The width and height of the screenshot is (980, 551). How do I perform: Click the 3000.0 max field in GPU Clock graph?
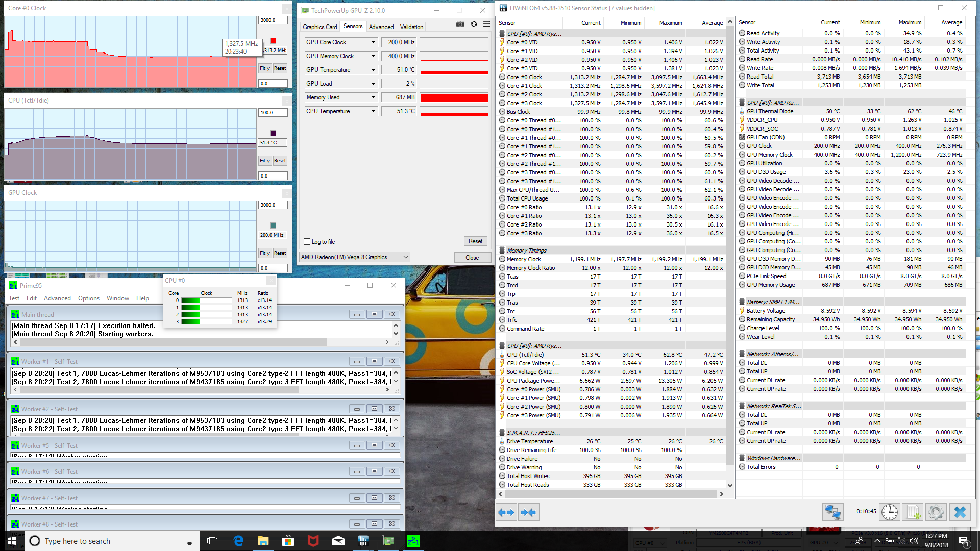tap(273, 205)
